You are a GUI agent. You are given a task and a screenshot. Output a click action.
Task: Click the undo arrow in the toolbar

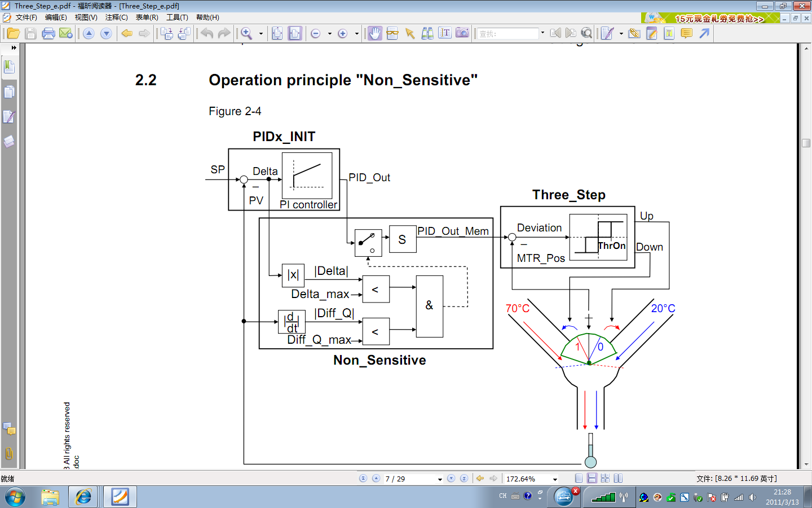(x=207, y=33)
